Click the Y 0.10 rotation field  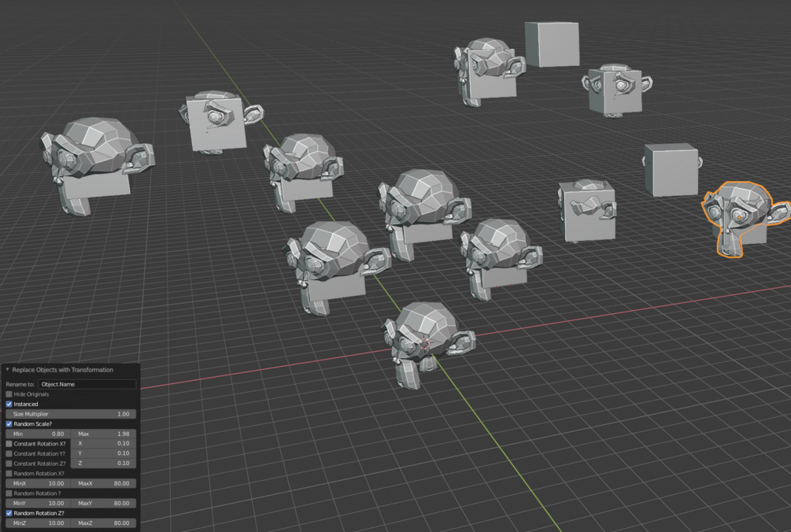[x=103, y=453]
